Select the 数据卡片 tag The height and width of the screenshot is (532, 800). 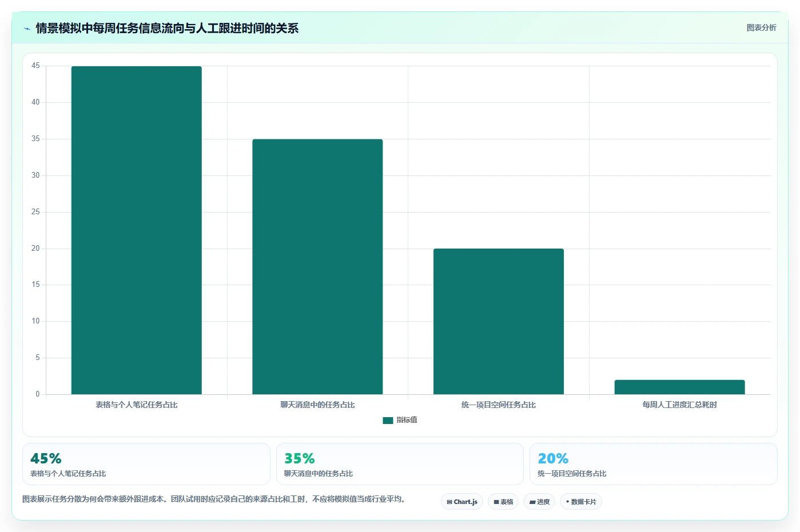[581, 502]
